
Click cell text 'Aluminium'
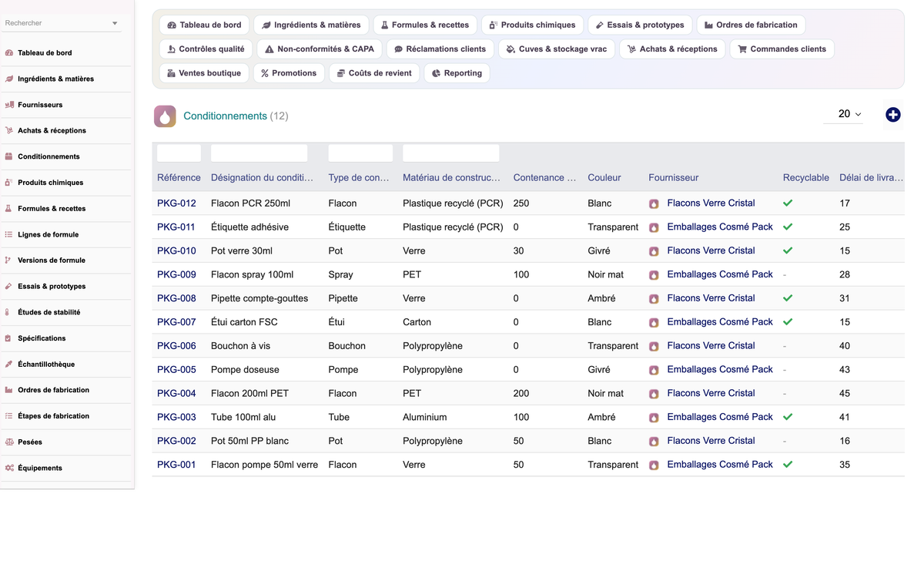click(424, 417)
